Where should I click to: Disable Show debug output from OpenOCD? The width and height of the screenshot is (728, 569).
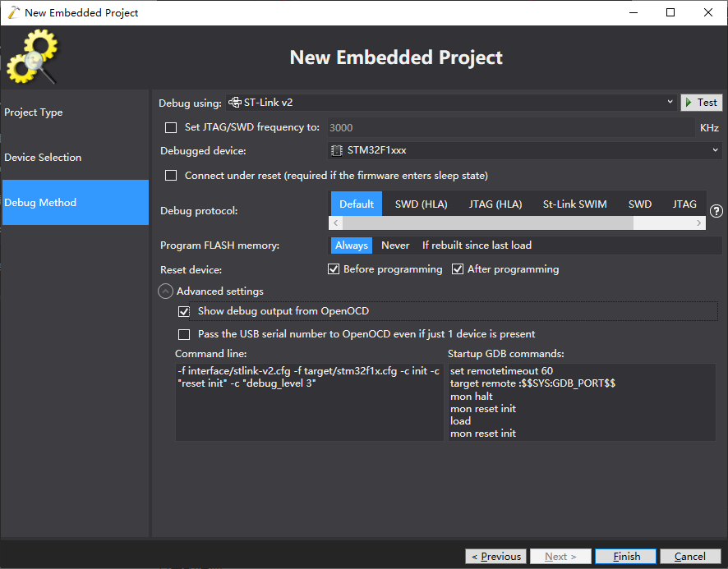click(184, 311)
